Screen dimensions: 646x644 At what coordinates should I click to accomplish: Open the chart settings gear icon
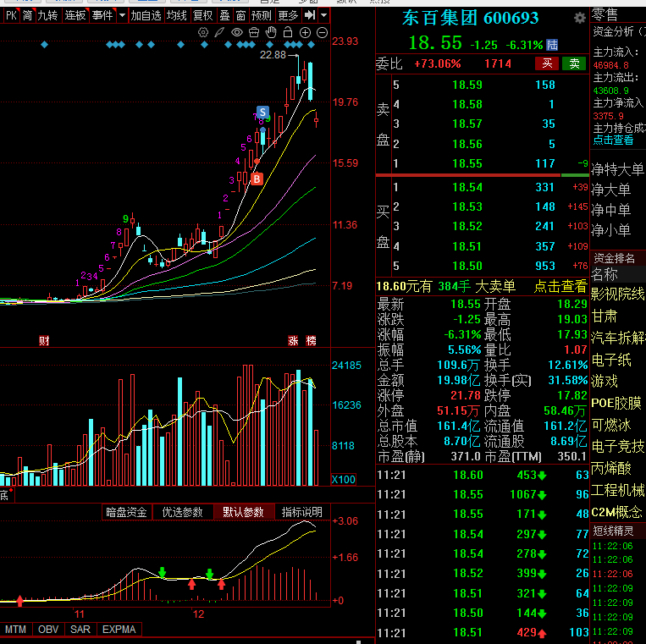(203, 32)
